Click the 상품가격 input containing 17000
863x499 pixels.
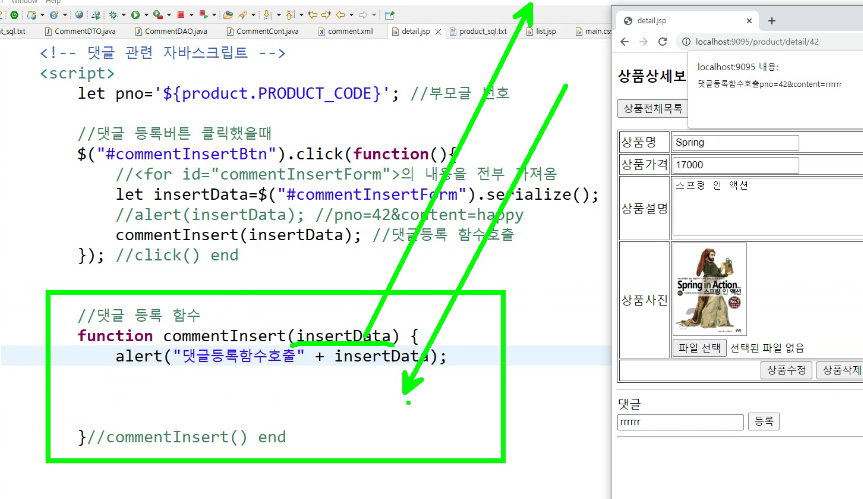click(735, 164)
